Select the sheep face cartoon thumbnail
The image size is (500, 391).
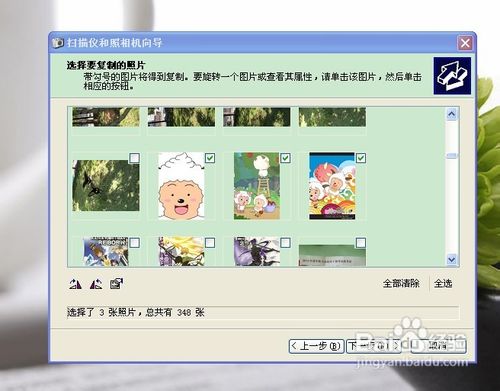coord(181,186)
